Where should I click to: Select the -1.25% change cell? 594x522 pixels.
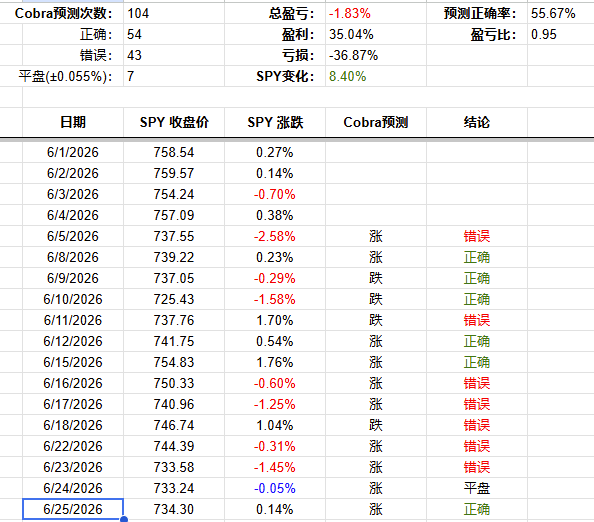click(x=275, y=404)
